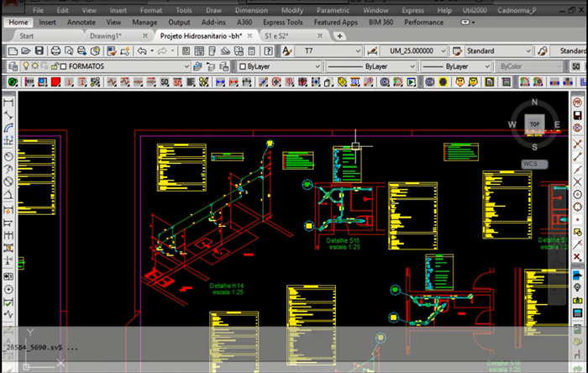The image size is (588, 373).
Task: Expand the Undo history dropdown arrow
Action: click(x=152, y=51)
